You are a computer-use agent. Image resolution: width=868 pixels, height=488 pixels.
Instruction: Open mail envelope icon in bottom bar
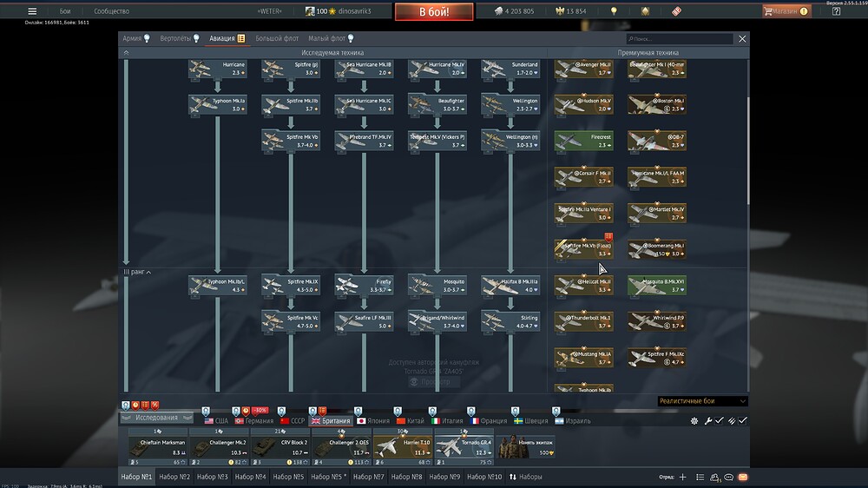743,477
